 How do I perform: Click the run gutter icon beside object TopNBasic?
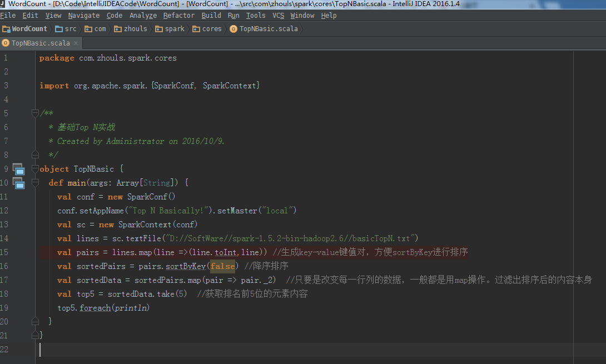pyautogui.click(x=18, y=169)
